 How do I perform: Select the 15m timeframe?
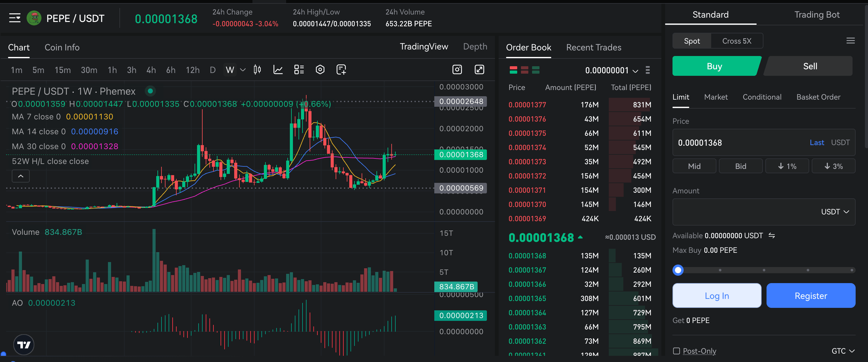(63, 70)
